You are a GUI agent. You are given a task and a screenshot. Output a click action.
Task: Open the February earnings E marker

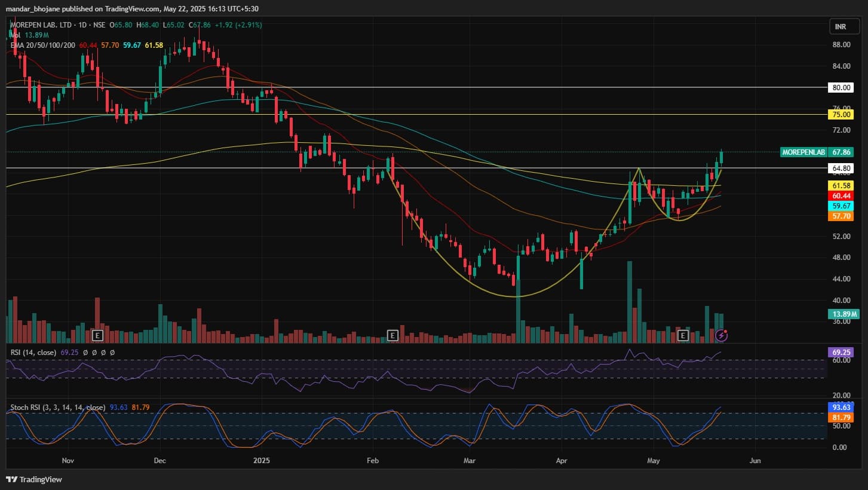click(392, 335)
